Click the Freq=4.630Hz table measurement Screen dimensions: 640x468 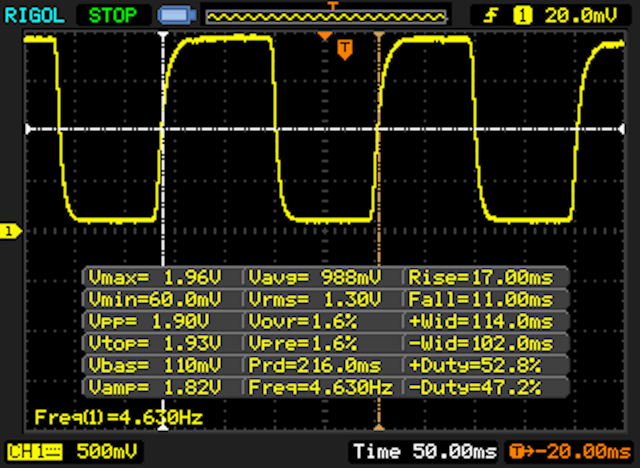(x=320, y=387)
